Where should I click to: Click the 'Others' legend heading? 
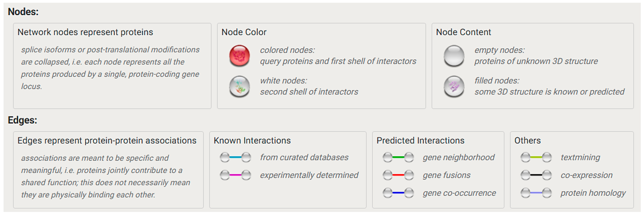(527, 141)
